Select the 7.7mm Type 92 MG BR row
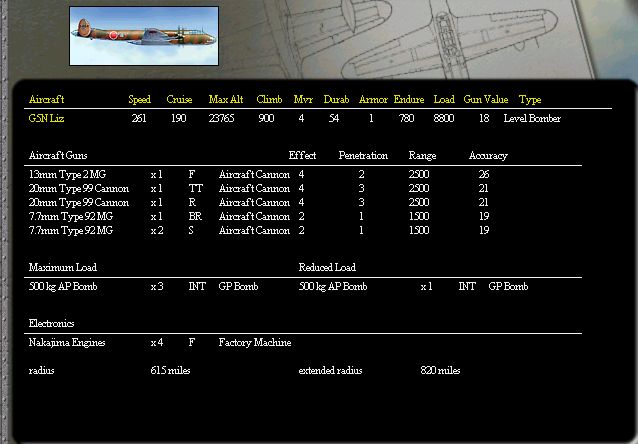The height and width of the screenshot is (444, 638). click(259, 216)
